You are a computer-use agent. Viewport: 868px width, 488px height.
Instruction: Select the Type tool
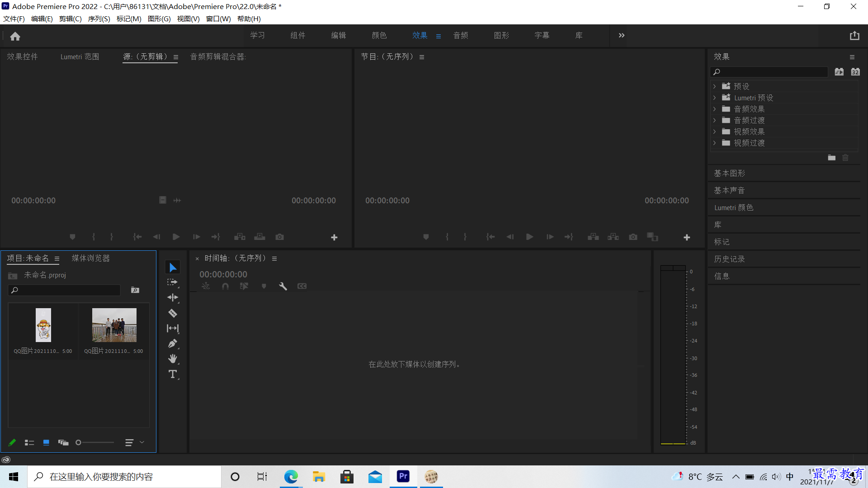[x=173, y=374]
